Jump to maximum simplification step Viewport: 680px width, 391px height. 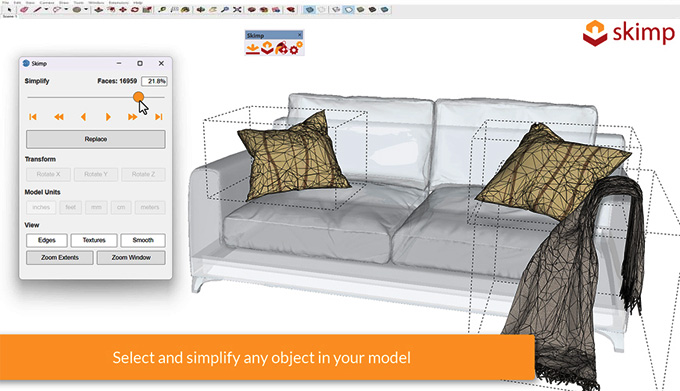159,117
